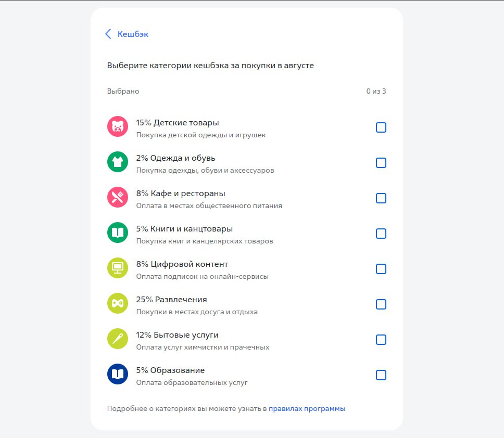The image size is (504, 438).
Task: Enable the Бытовые услуги checkbox
Action: [381, 340]
